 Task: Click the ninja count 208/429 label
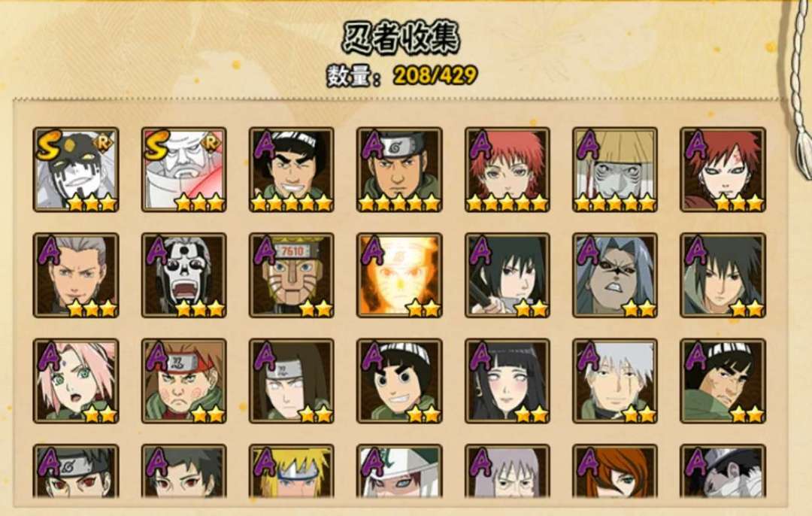pyautogui.click(x=401, y=76)
